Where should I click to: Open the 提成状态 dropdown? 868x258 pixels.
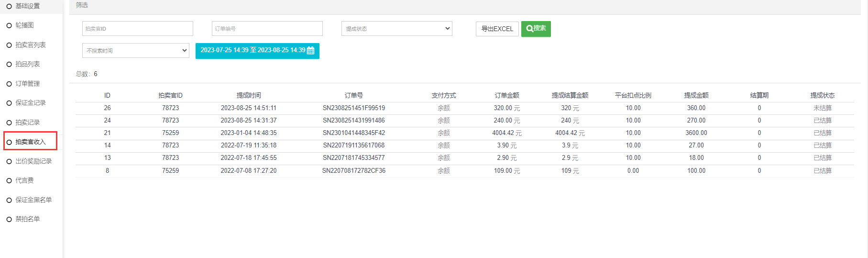click(396, 29)
